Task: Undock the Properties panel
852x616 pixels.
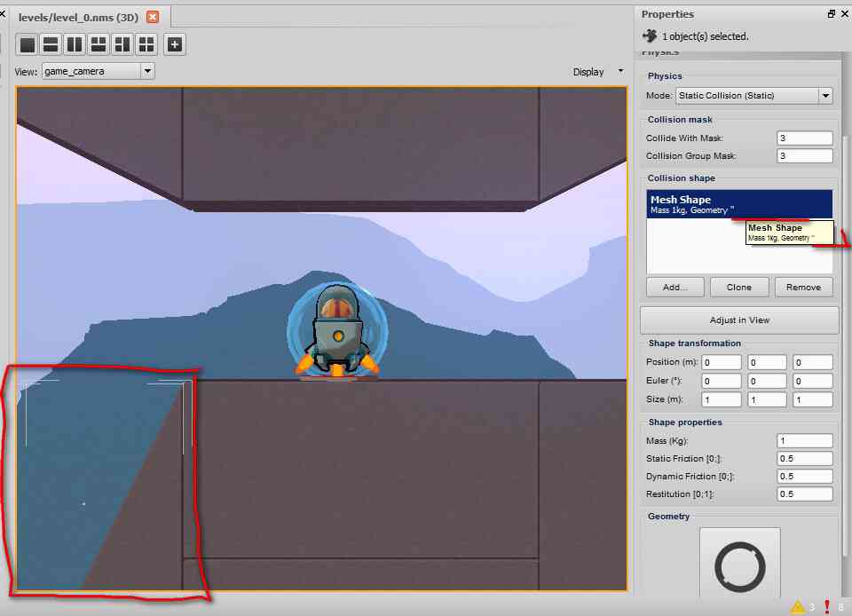Action: (x=831, y=14)
